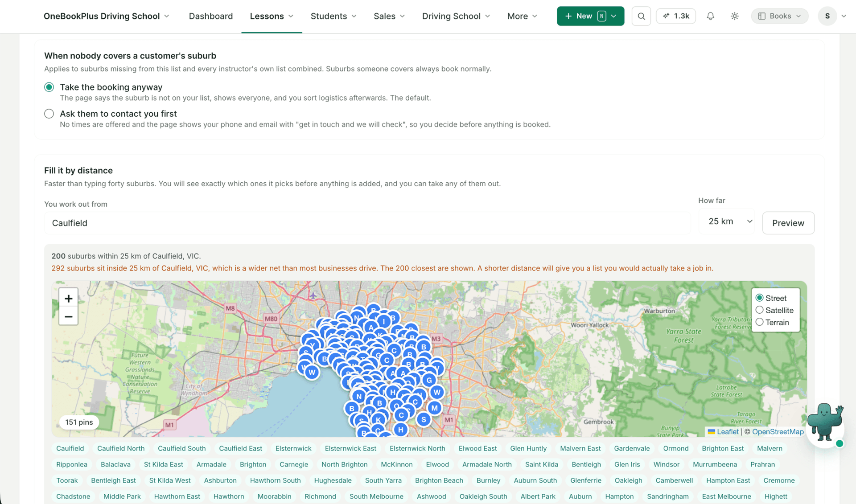Click the Malvern East chip
The image size is (856, 504).
pos(580,448)
